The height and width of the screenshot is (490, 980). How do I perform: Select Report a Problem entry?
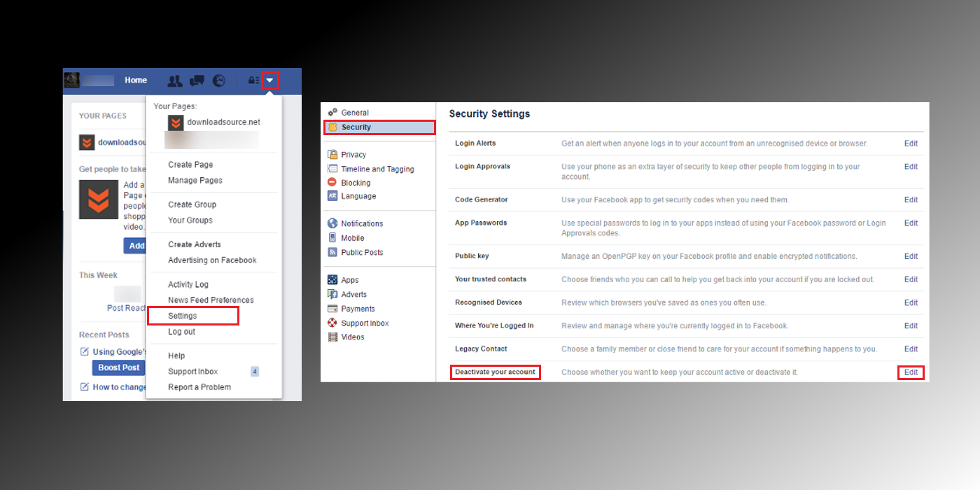coord(199,386)
